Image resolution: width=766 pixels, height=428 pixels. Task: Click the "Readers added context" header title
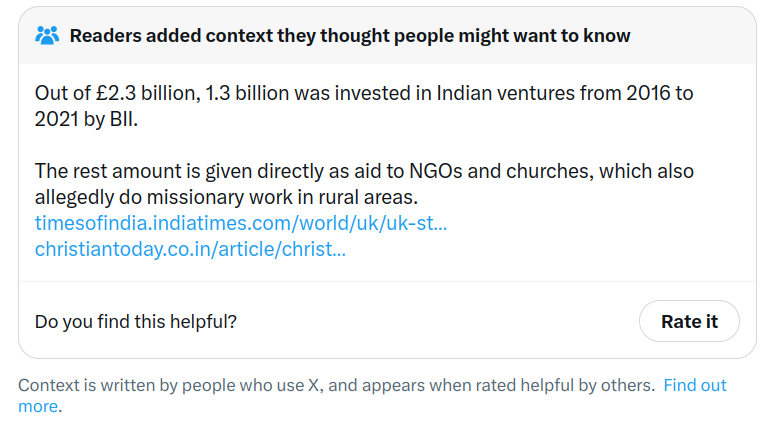point(349,36)
